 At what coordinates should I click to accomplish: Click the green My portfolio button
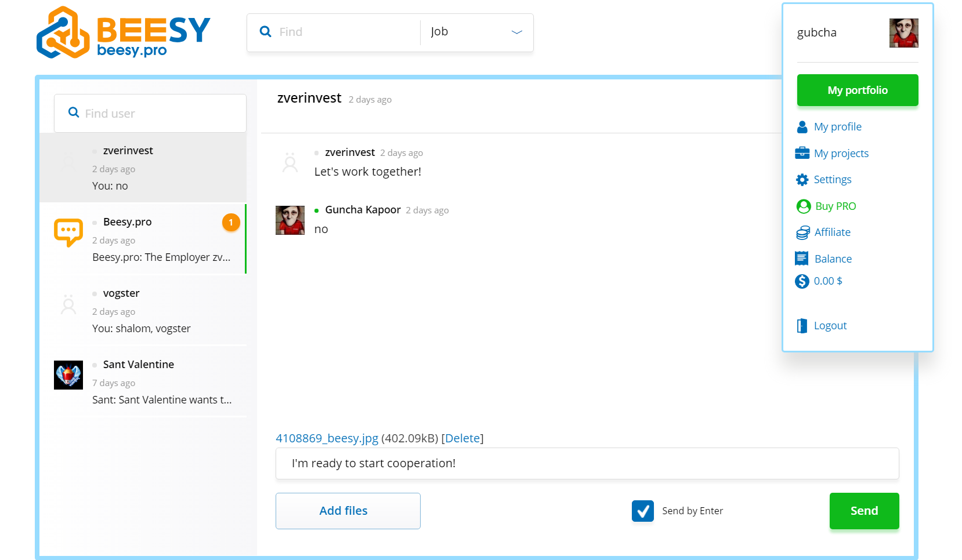tap(858, 90)
